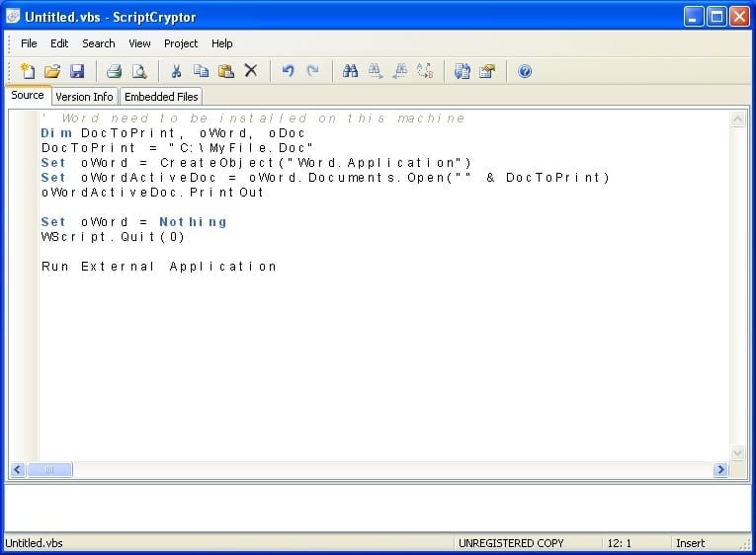The height and width of the screenshot is (555, 756).
Task: Open the File menu
Action: click(29, 43)
